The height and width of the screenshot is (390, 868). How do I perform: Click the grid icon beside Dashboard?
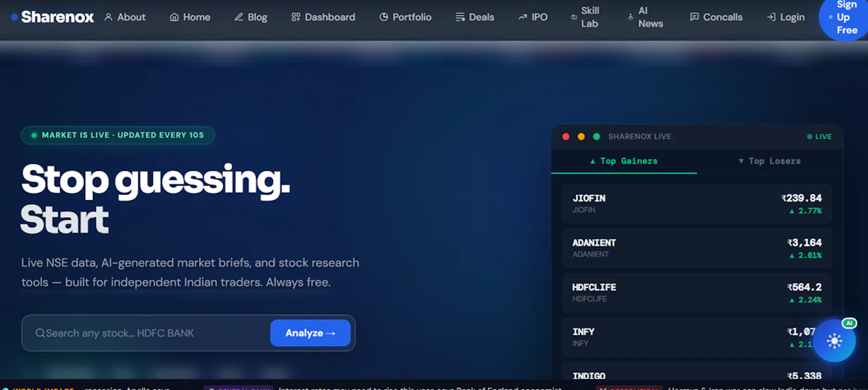point(296,17)
